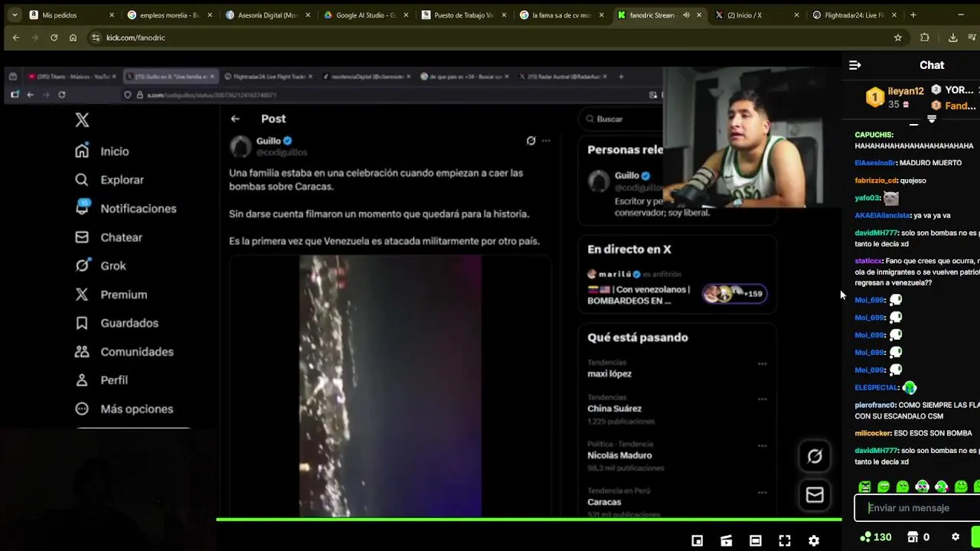View site information for kick.com

[96, 37]
